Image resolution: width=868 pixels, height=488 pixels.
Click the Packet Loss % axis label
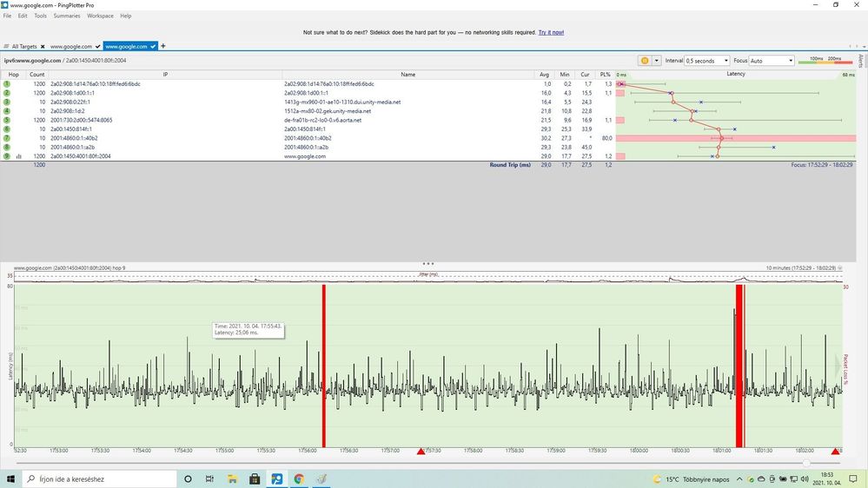(845, 370)
